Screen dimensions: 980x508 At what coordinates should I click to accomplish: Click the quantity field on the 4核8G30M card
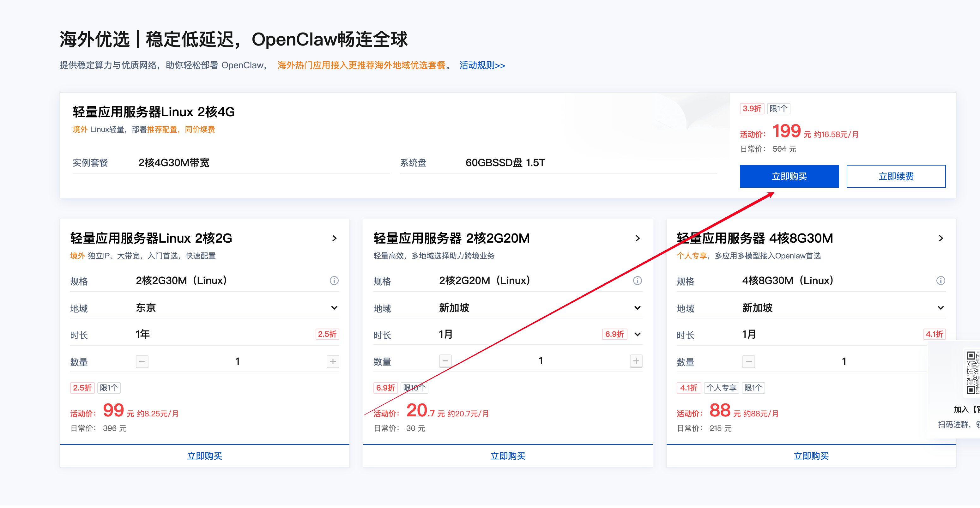tap(844, 361)
